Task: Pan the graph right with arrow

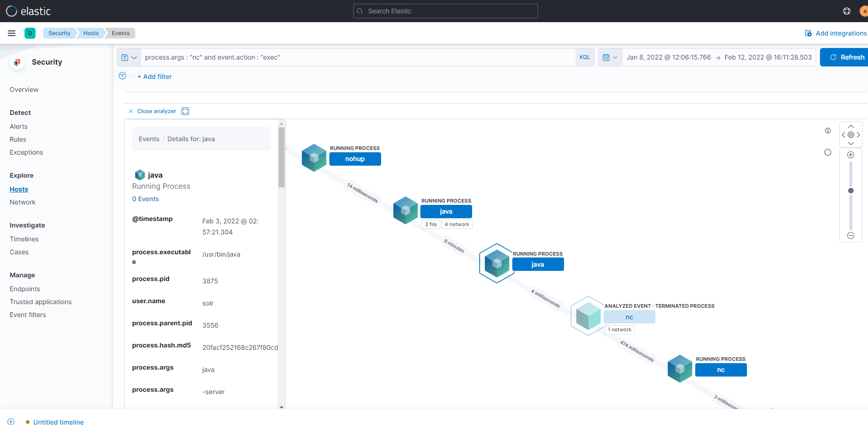Action: tap(858, 135)
